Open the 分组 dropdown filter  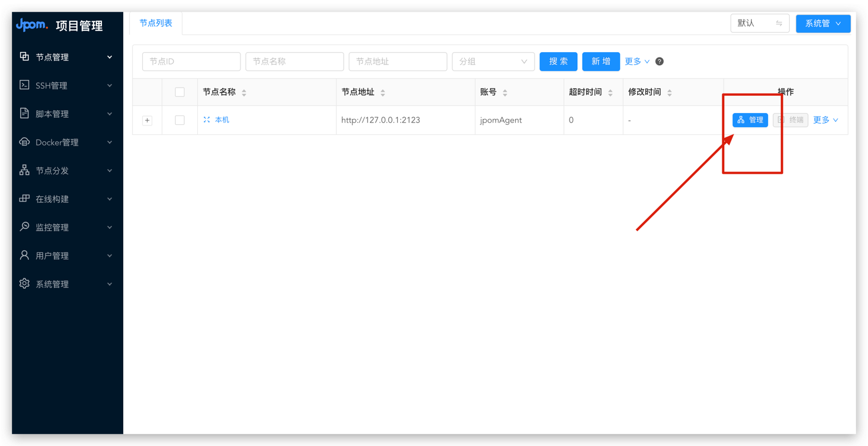[493, 62]
